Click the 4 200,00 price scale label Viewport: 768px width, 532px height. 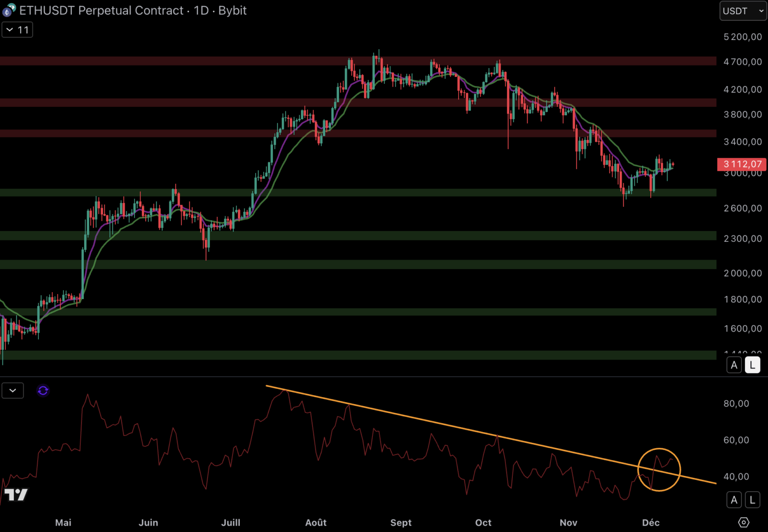click(742, 90)
